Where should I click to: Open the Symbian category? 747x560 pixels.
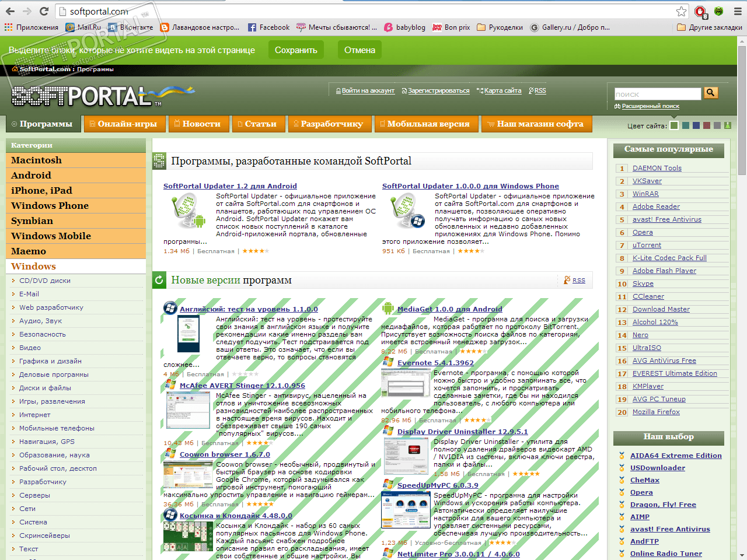pyautogui.click(x=76, y=221)
